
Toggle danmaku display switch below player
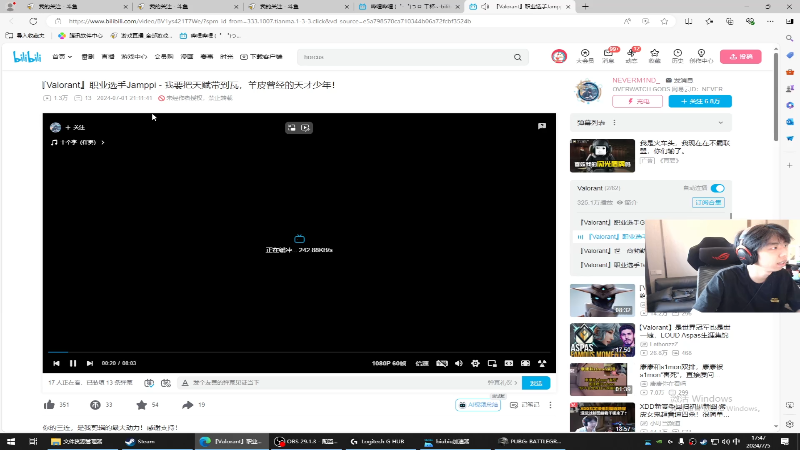tap(149, 383)
